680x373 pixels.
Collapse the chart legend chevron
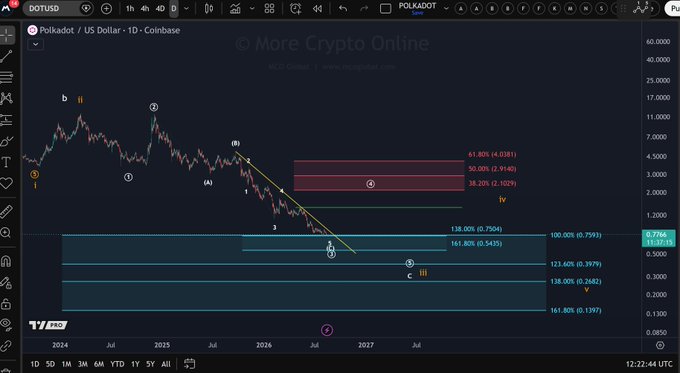pyautogui.click(x=36, y=44)
